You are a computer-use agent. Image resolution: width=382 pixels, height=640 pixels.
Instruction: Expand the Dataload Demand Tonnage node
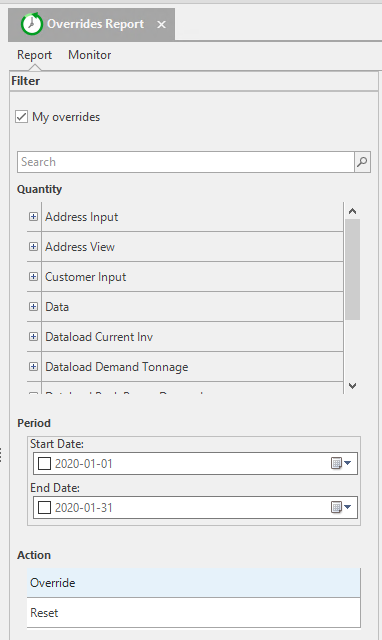pyautogui.click(x=33, y=367)
